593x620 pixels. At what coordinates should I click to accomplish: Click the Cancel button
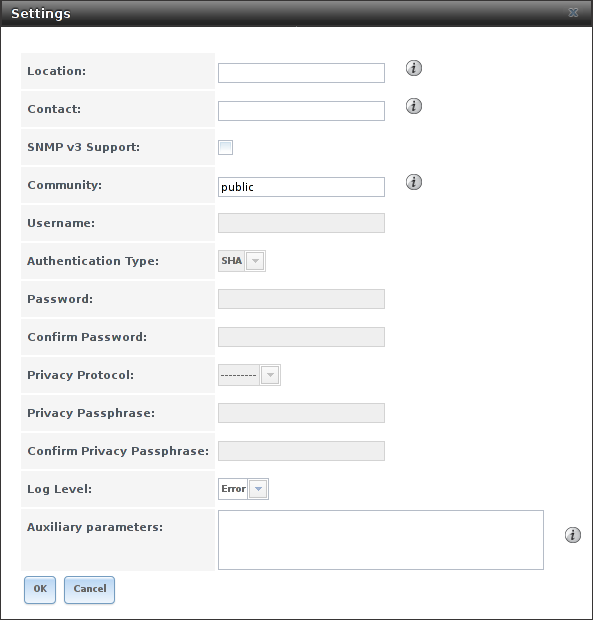(89, 590)
